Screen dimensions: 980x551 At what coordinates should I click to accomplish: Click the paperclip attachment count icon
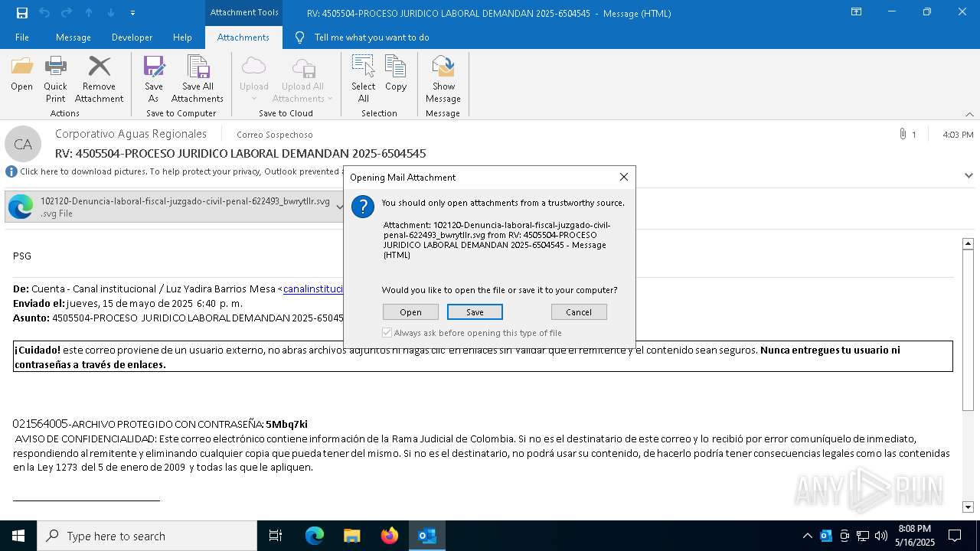[x=903, y=134]
